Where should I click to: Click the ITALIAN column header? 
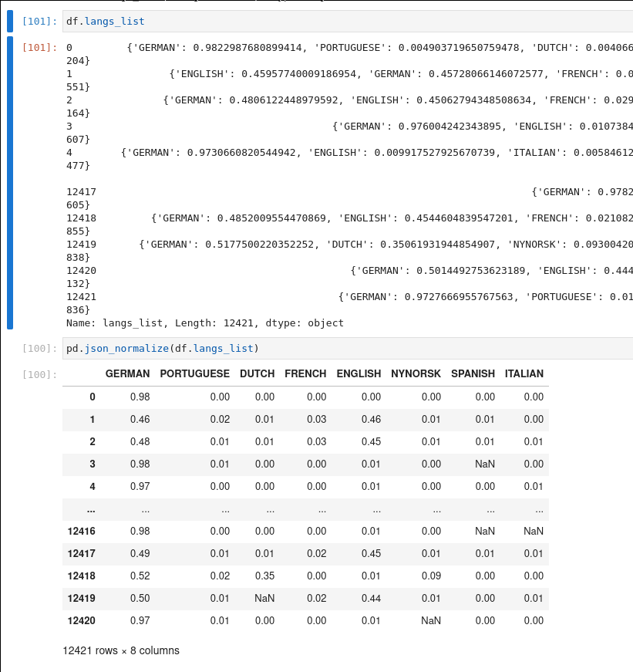524,374
